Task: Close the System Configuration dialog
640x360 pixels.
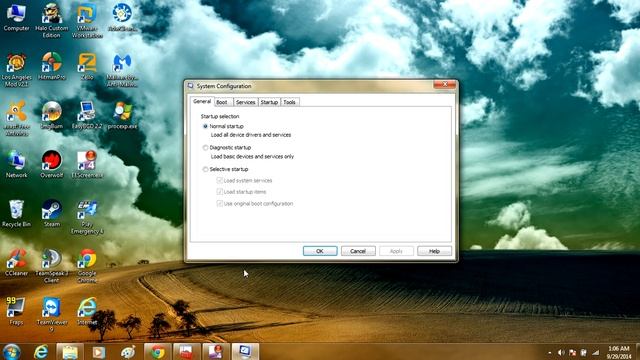Action: coord(444,84)
